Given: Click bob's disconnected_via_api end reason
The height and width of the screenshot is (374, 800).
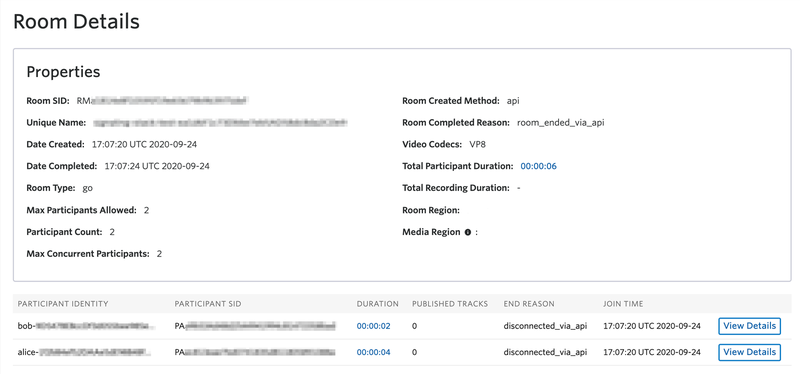Looking at the screenshot, I should point(545,326).
